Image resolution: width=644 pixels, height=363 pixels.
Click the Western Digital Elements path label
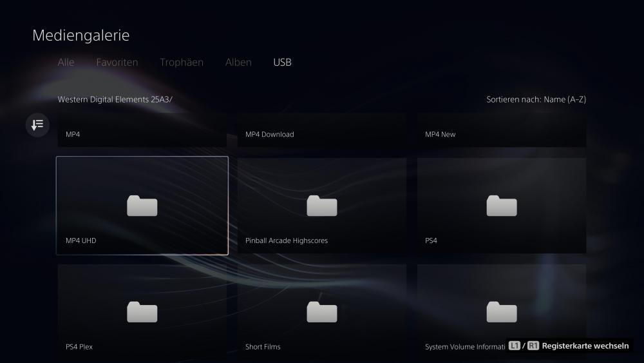tap(115, 99)
